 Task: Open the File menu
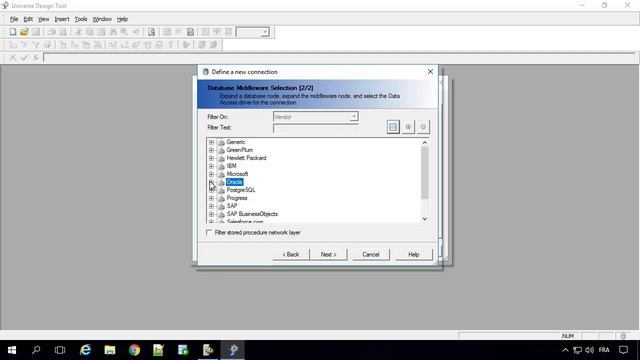tap(14, 19)
